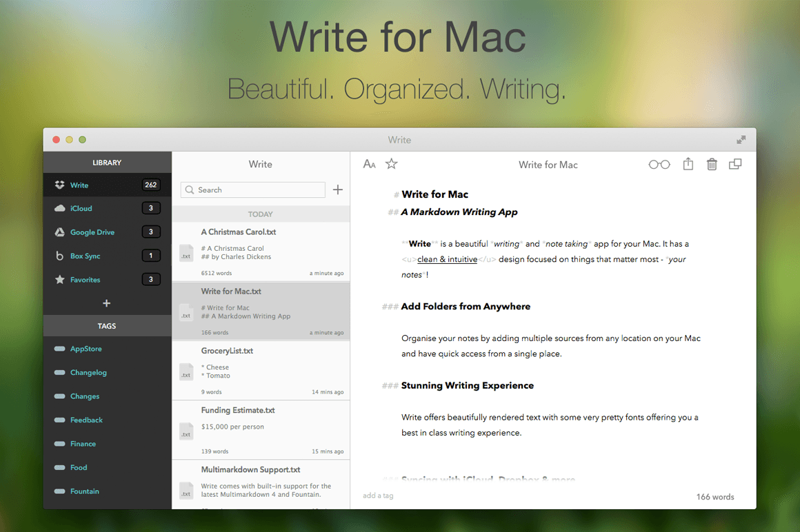Click the share icon in editor toolbar
800x532 pixels.
point(688,164)
